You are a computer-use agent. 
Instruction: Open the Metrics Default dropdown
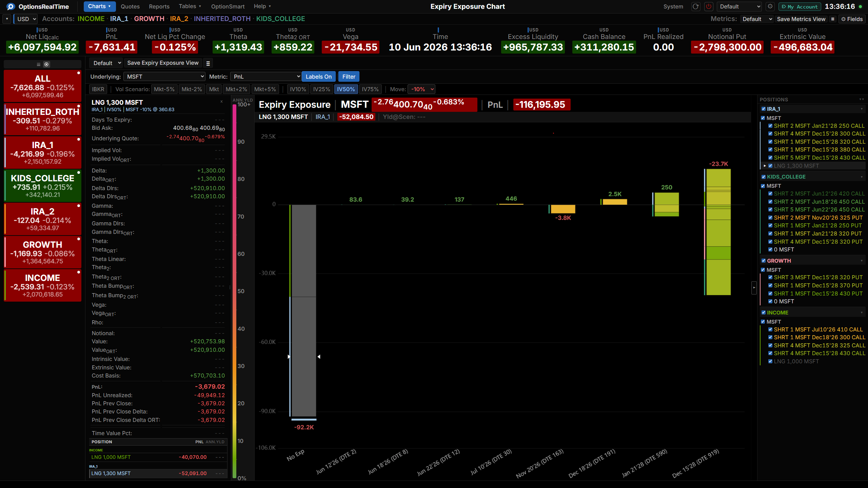click(x=757, y=19)
